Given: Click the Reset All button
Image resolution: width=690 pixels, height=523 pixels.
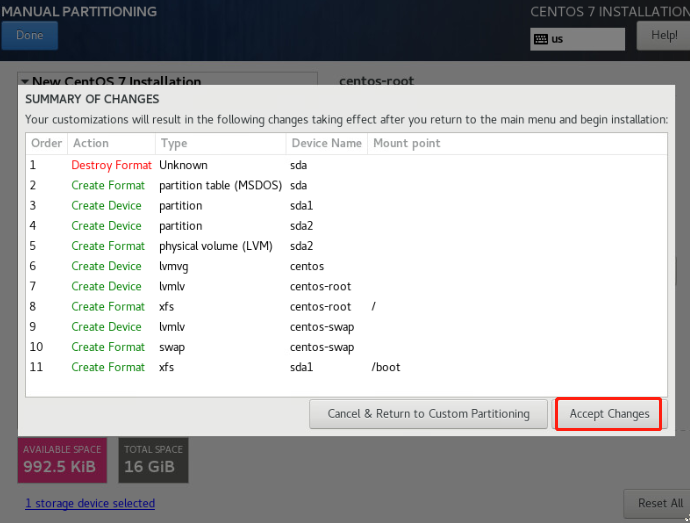Looking at the screenshot, I should 659,503.
